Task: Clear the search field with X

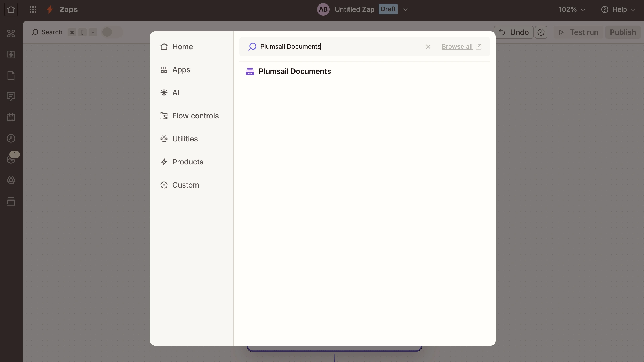Action: [x=428, y=47]
